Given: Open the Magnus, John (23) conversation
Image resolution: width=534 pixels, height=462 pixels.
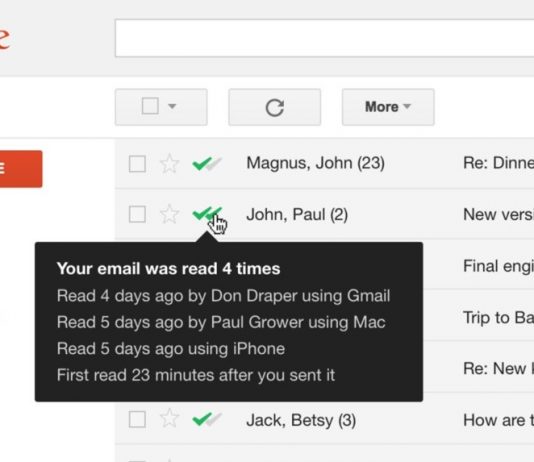Looking at the screenshot, I should (315, 163).
